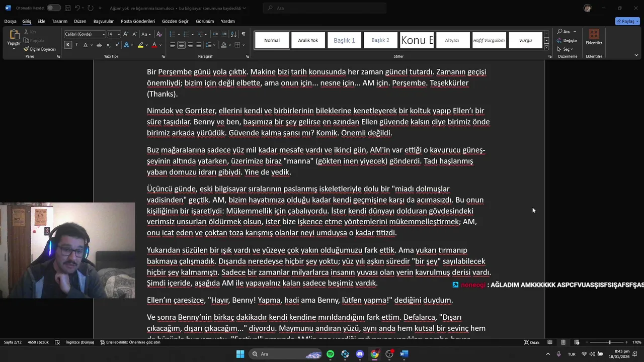Toggle subscript x₂ button
This screenshot has height=362, width=644.
(x=108, y=45)
